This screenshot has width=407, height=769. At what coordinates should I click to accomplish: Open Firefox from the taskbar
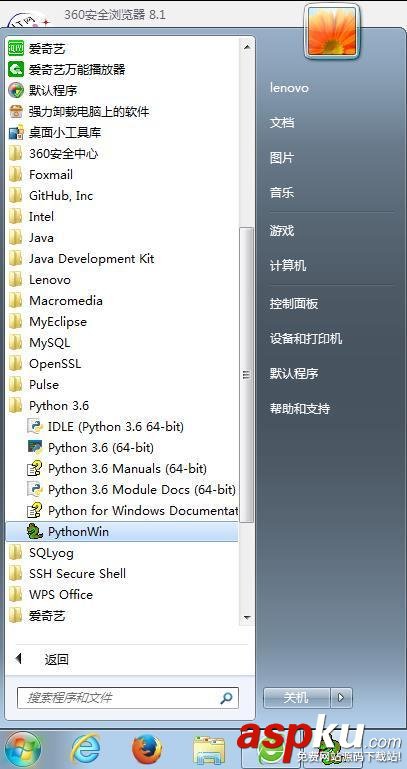coord(147,750)
